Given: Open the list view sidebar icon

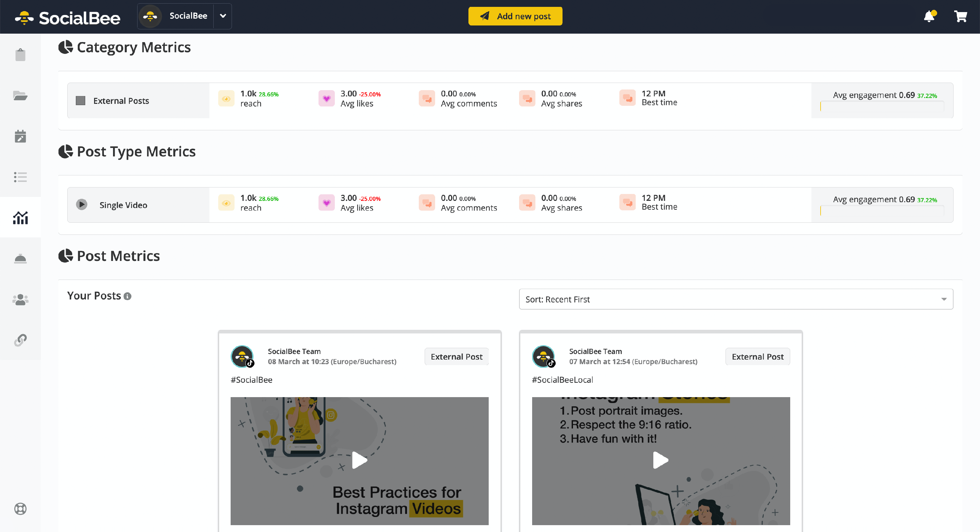Looking at the screenshot, I should click(x=20, y=177).
